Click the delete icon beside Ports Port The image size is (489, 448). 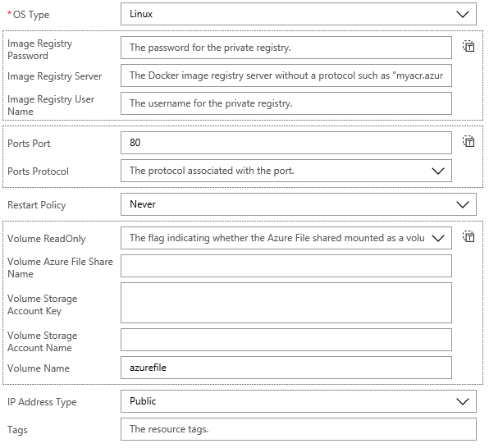tap(468, 141)
